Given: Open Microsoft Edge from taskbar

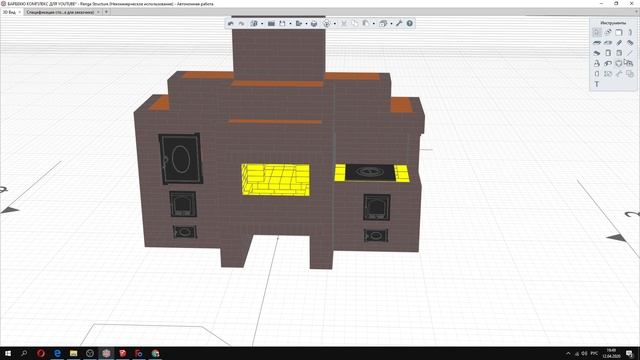Looking at the screenshot, I should click(x=57, y=353).
